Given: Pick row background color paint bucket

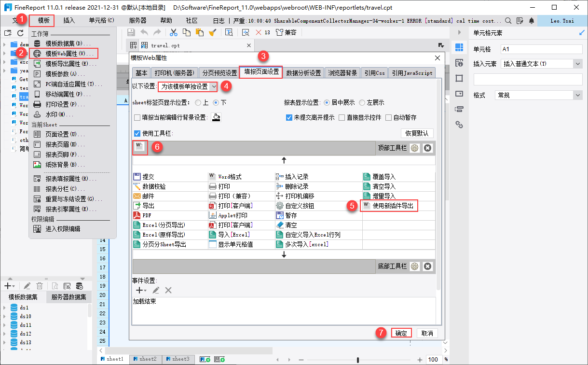Looking at the screenshot, I should (216, 117).
